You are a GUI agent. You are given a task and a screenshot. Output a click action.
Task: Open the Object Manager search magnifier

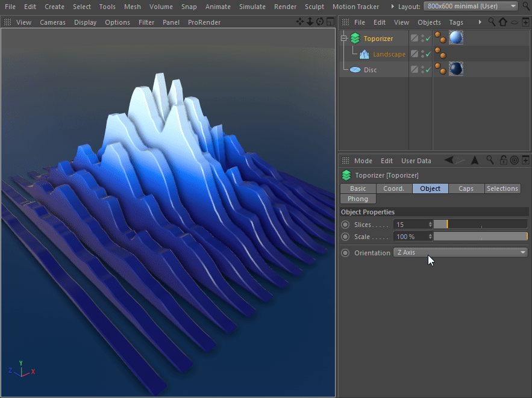tap(492, 22)
